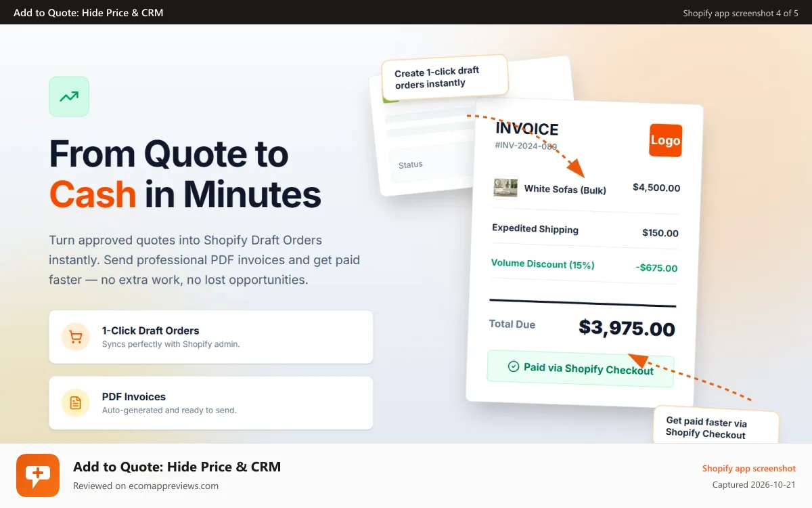Screen dimensions: 812x508
Task: Click invoice number #INV-2024-089
Action: (x=526, y=146)
